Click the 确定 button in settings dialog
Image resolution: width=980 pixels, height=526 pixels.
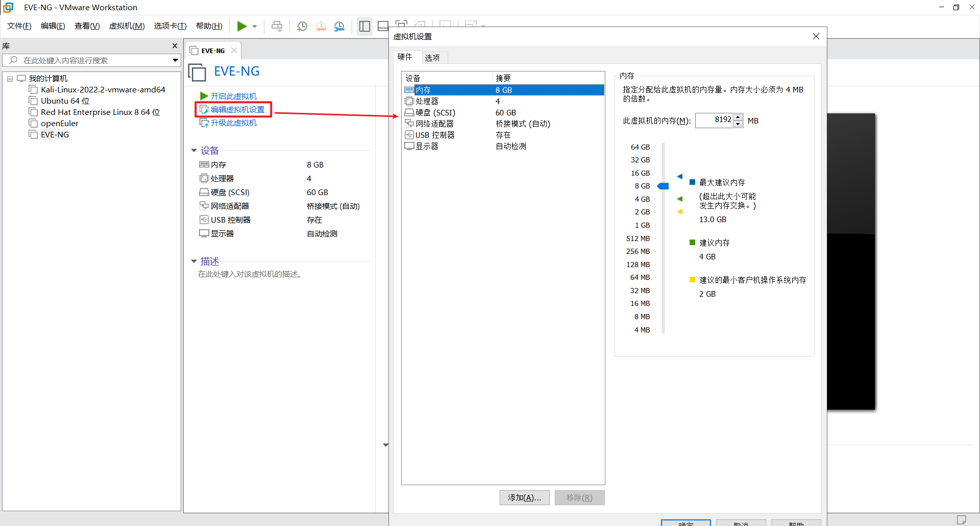[x=686, y=523]
